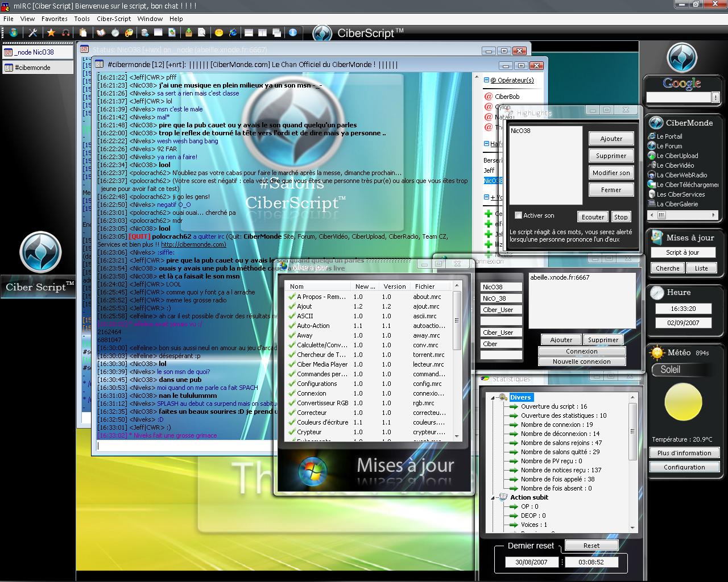Switch to the #cibermonde switchbar entry
The image size is (728, 582).
click(x=38, y=68)
